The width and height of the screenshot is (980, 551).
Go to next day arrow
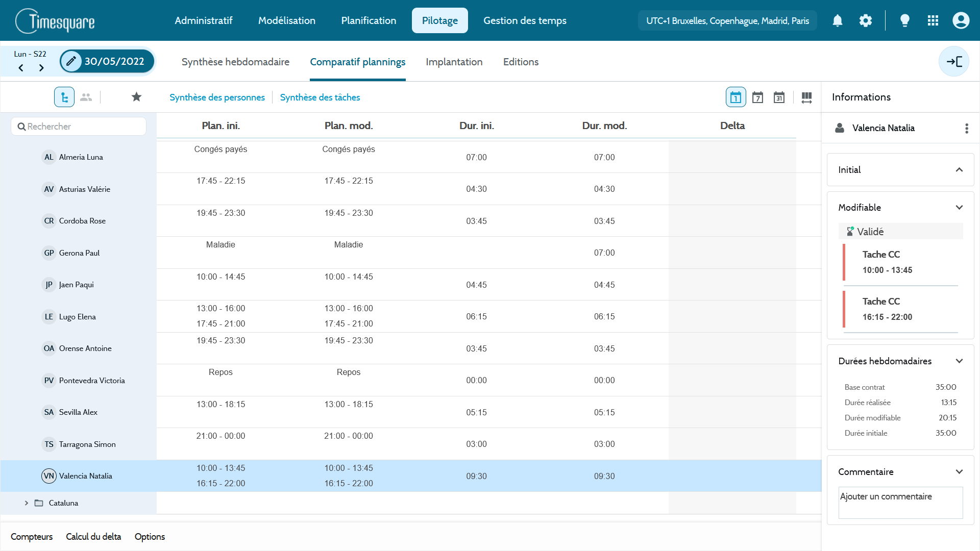(x=41, y=68)
